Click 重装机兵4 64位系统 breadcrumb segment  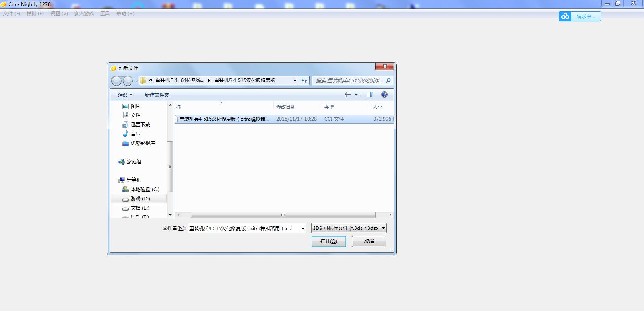coord(180,80)
